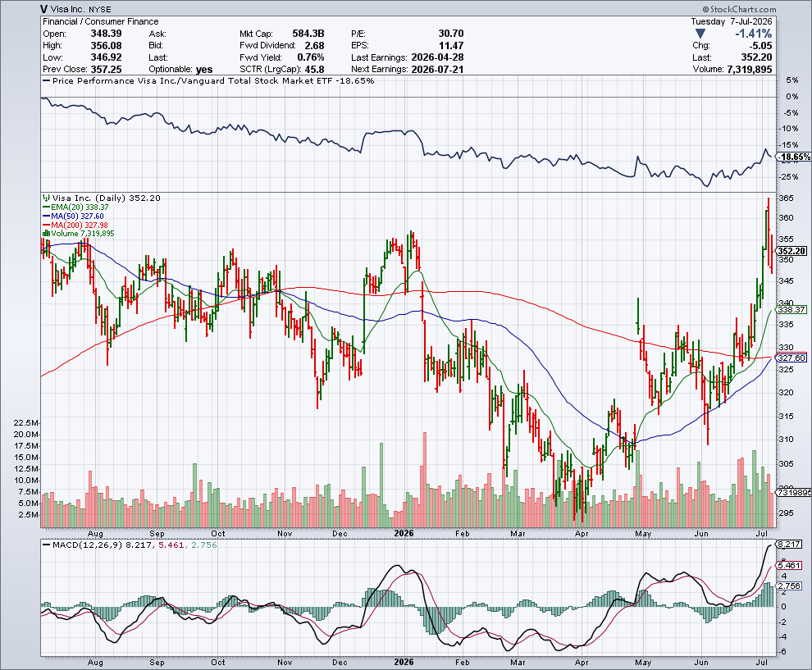
Task: Select the Low value 346.92
Action: [106, 57]
